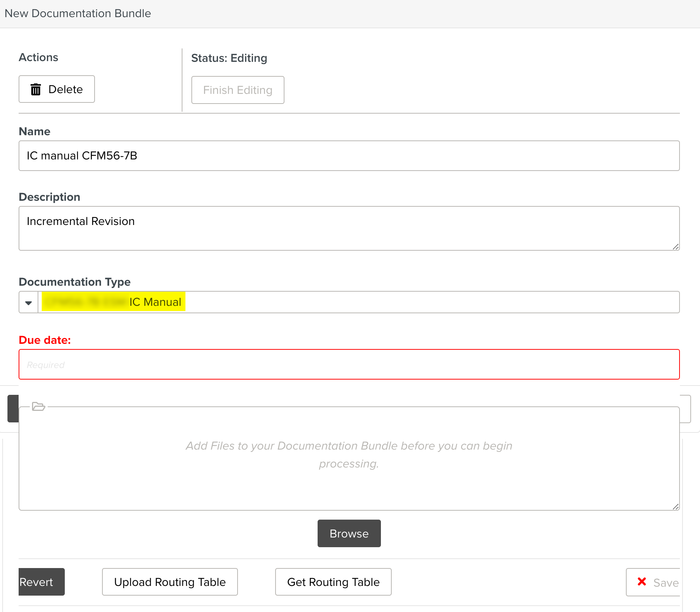Click the trash can icon on Delete
This screenshot has height=612, width=700.
tap(36, 89)
